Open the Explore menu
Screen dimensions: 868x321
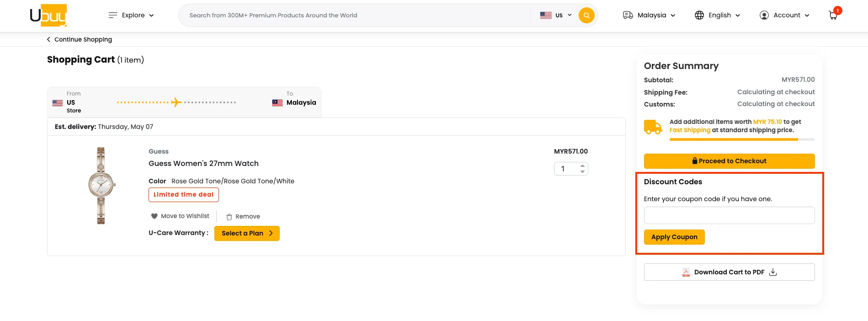(131, 15)
